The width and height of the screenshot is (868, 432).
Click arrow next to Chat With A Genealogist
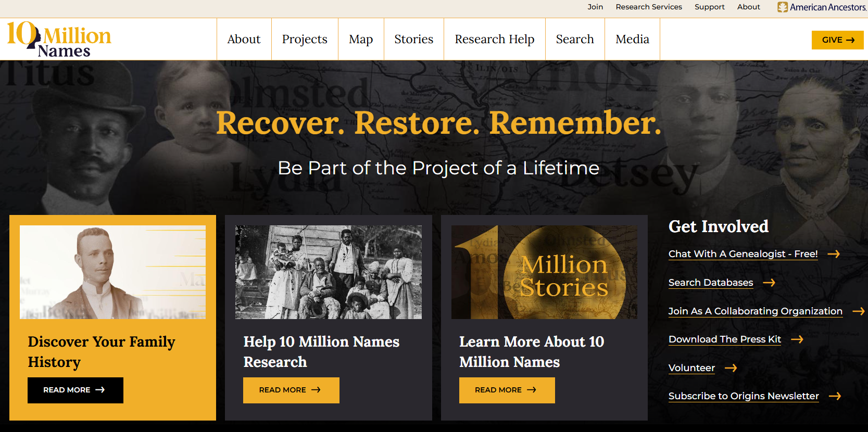point(834,254)
